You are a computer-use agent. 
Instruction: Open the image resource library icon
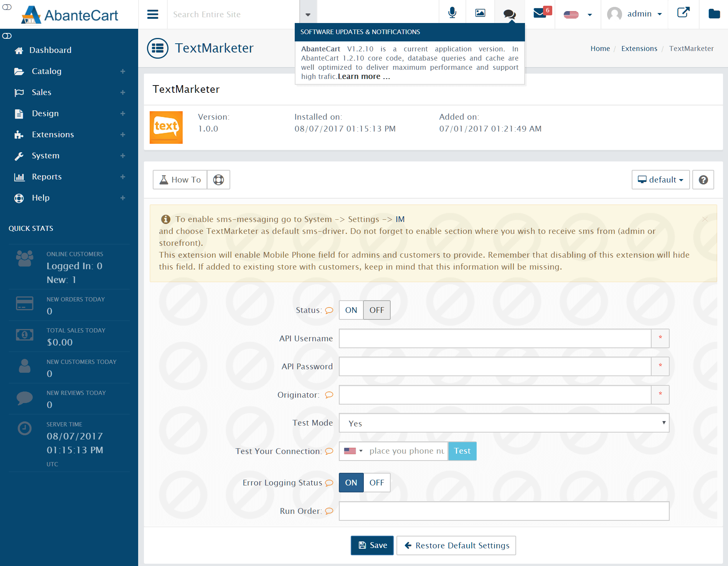coord(480,13)
